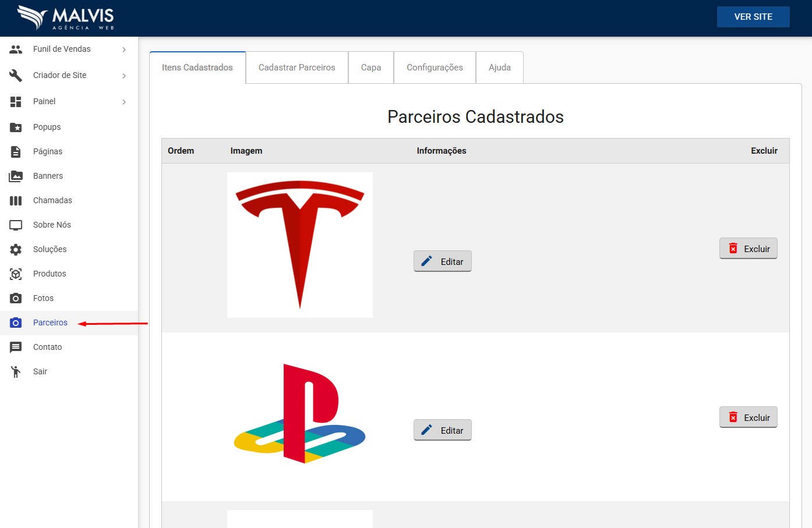Go to Banners in sidebar

(69, 176)
